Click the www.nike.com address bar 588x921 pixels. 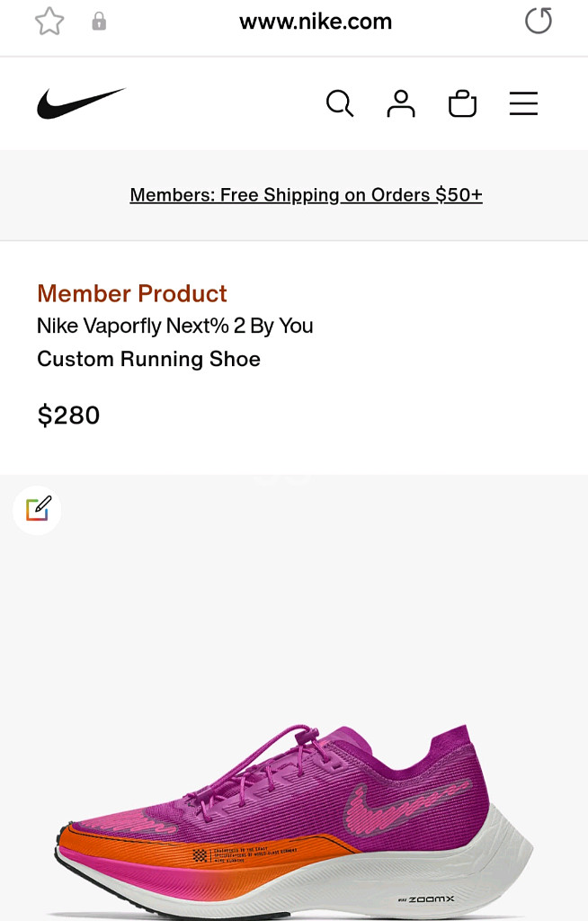315,22
